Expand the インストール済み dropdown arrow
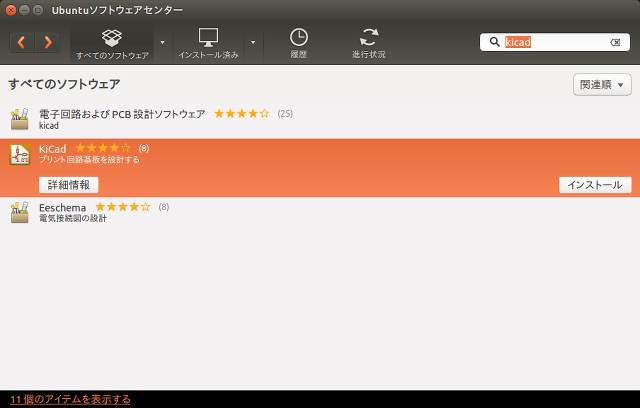 pyautogui.click(x=253, y=42)
